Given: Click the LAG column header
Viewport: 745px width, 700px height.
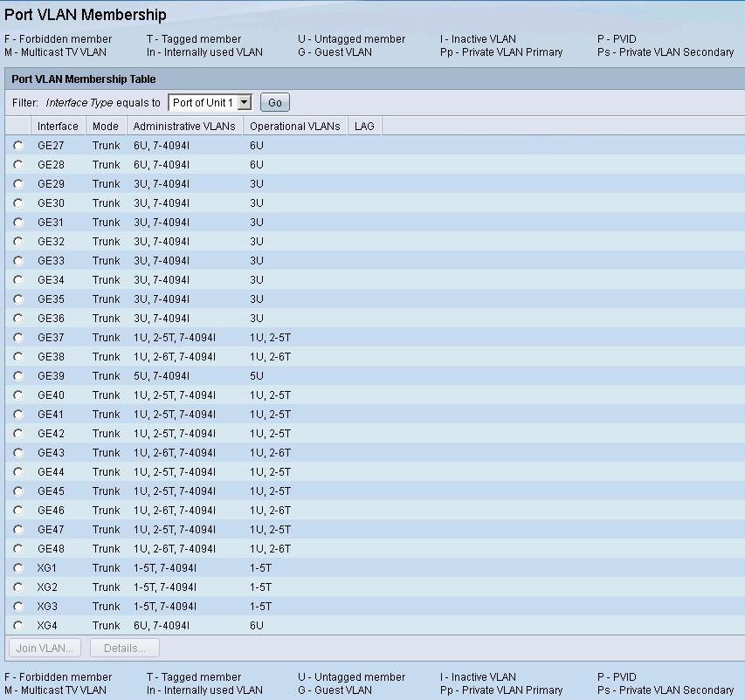Looking at the screenshot, I should [x=364, y=127].
